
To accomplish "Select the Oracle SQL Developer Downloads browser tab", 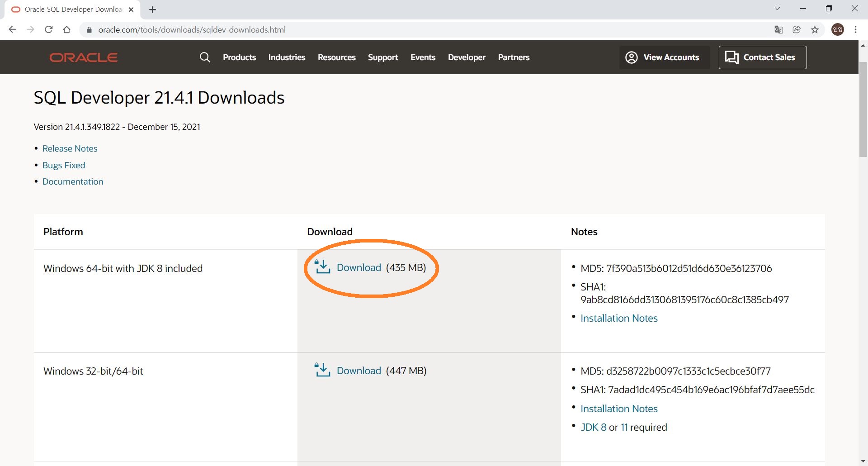I will pos(73,10).
